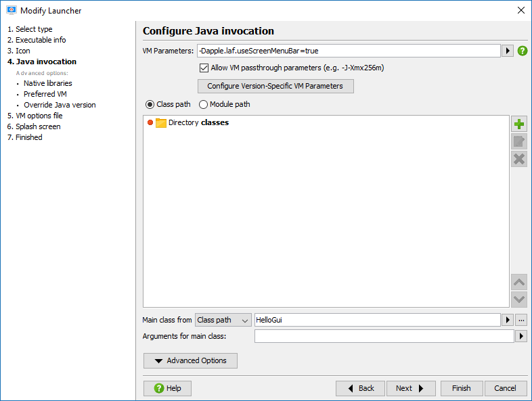The image size is (532, 401).
Task: Click the green help icon beside VM Parameters
Action: 522,51
